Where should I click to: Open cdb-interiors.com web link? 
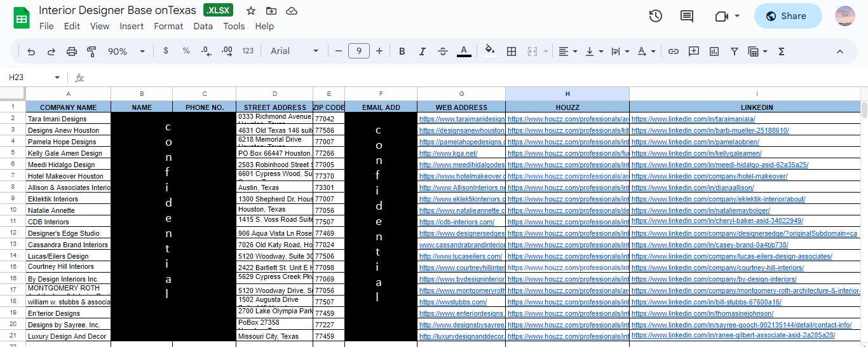pyautogui.click(x=457, y=222)
